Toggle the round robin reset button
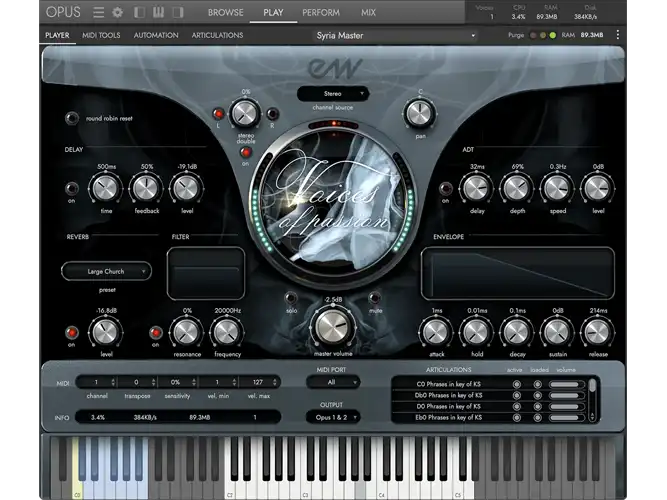The width and height of the screenshot is (667, 500). pos(72,118)
